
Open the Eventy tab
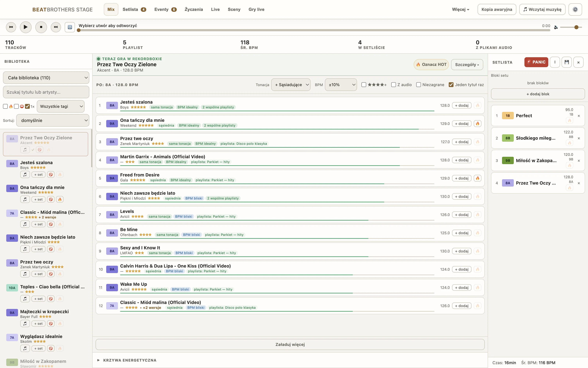click(165, 10)
